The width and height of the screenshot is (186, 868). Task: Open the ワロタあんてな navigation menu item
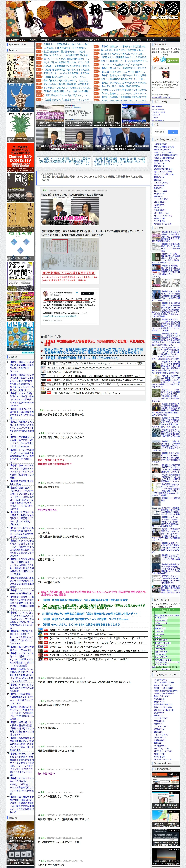click(92, 40)
